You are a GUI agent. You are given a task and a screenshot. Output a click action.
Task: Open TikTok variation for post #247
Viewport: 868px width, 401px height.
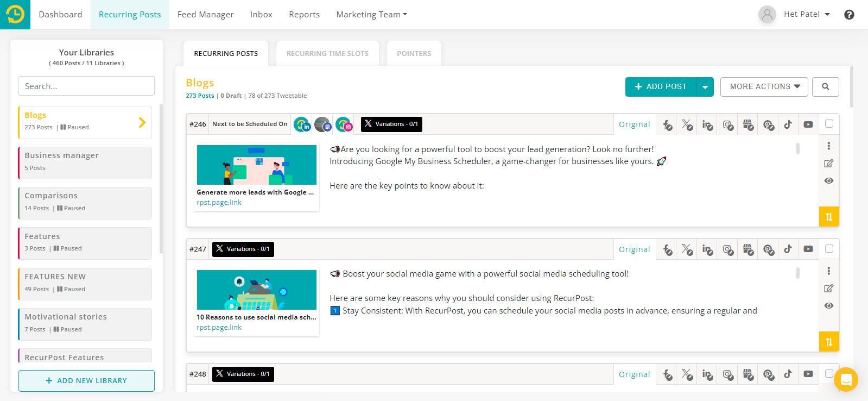788,249
